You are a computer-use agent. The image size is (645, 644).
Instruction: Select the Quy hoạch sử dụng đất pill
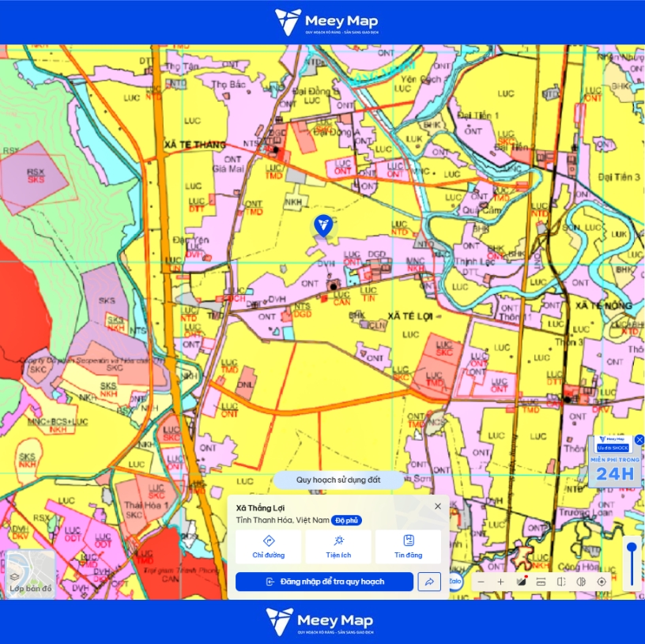(x=338, y=480)
